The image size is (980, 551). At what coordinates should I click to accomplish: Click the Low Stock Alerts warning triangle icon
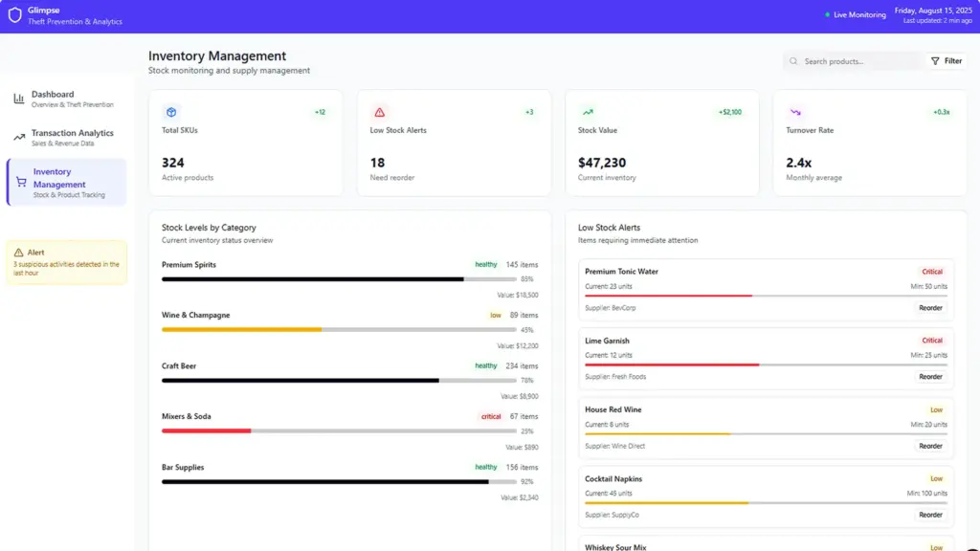(x=379, y=112)
